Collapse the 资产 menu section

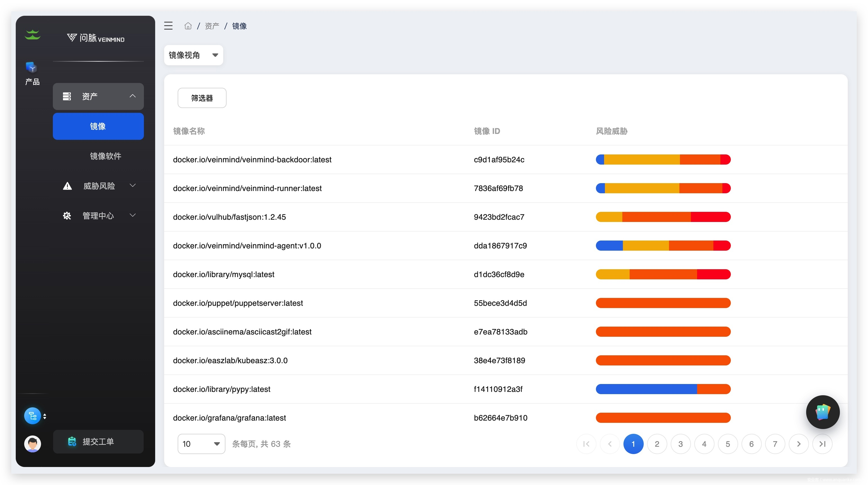(98, 96)
